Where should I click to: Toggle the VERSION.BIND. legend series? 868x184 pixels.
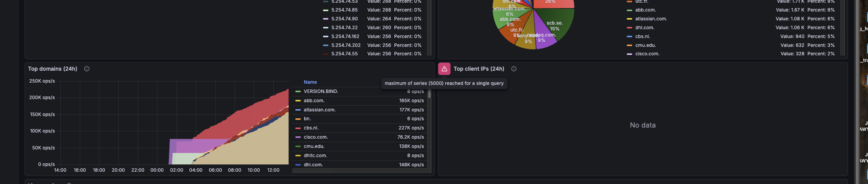pos(321,91)
